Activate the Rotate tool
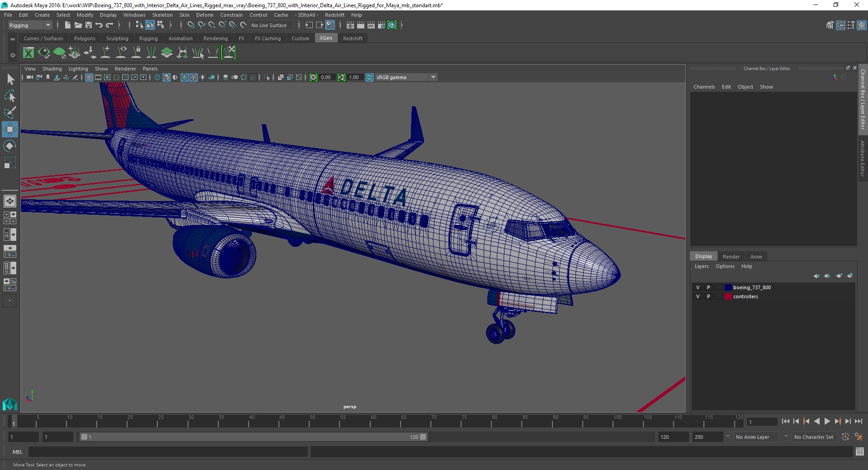This screenshot has height=470, width=868. point(9,146)
